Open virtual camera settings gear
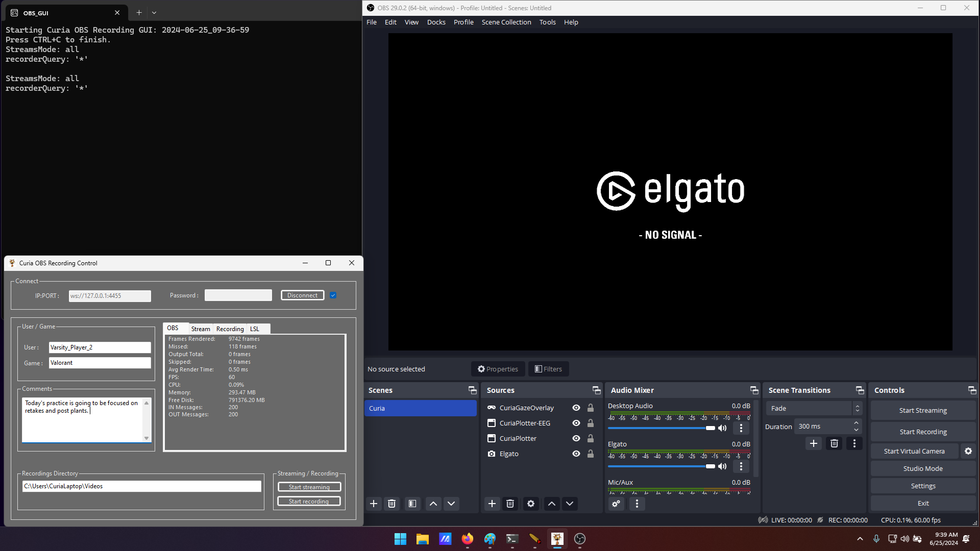Viewport: 980px width, 551px height. [968, 451]
